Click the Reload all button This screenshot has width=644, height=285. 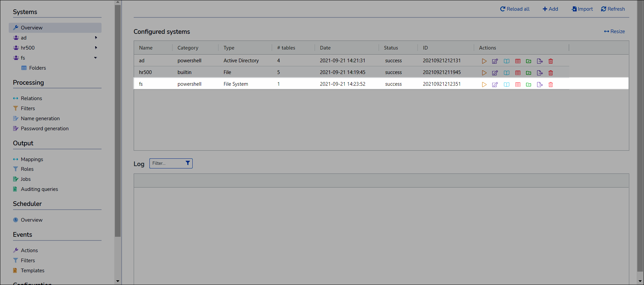[x=515, y=9]
